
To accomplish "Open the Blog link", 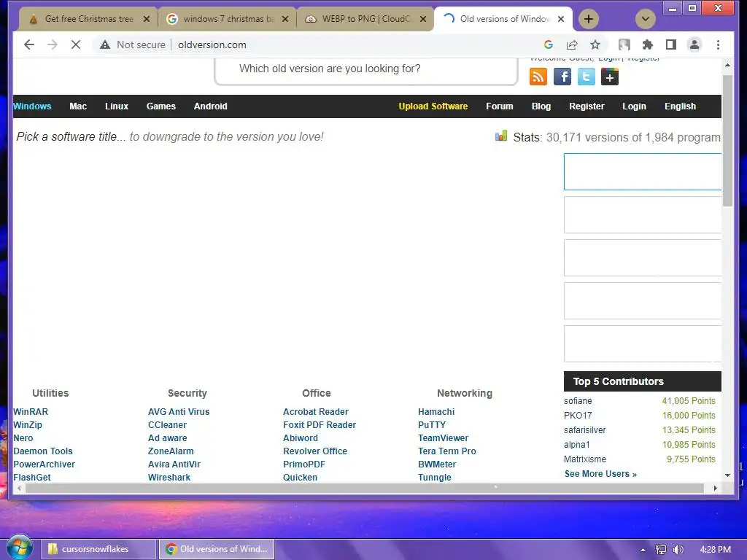I will click(x=541, y=106).
